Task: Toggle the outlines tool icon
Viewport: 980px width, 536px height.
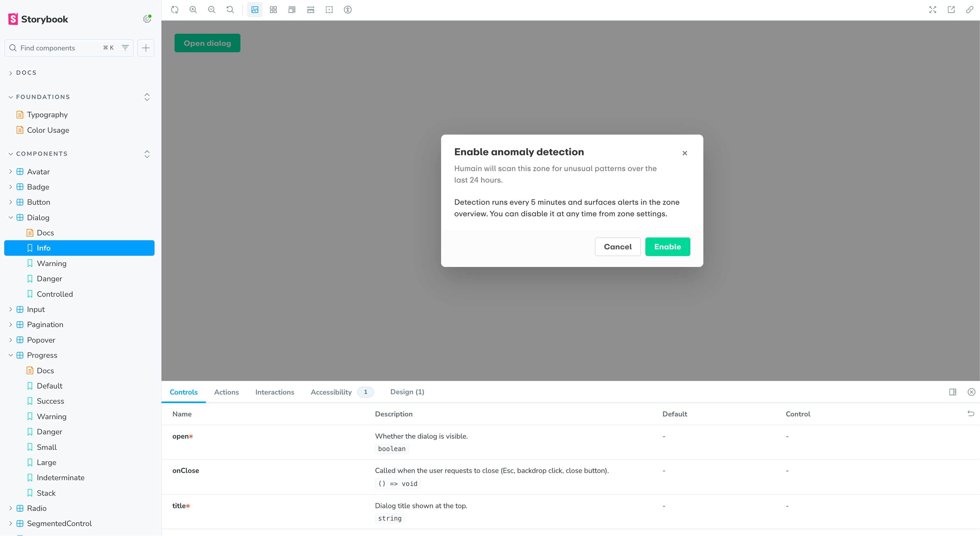Action: click(x=329, y=10)
